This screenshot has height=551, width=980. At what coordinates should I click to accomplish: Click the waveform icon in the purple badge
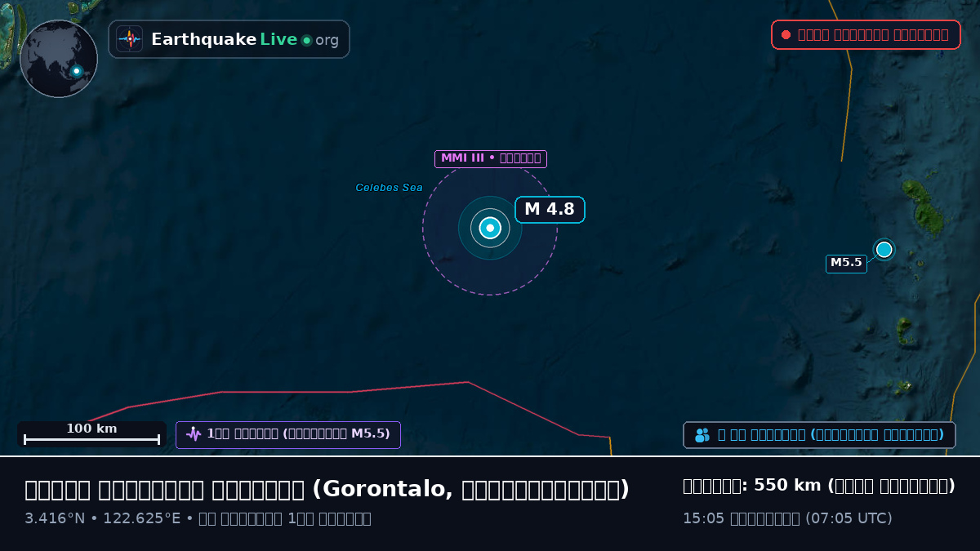[x=194, y=434]
